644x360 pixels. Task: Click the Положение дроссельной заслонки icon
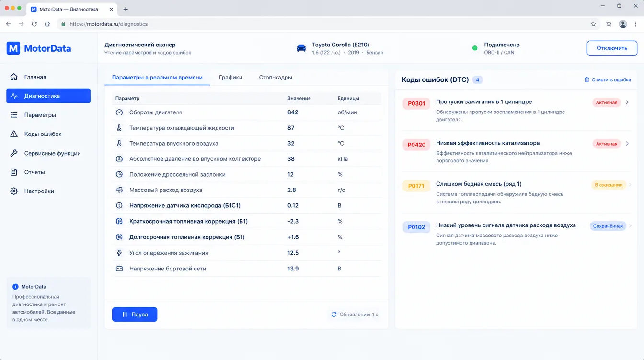click(119, 175)
